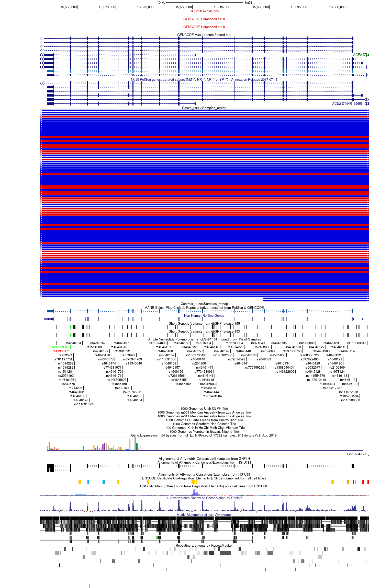Click 1000 Genomes Southern Han Chinese Trio label
369x588 pixels.
point(204,424)
